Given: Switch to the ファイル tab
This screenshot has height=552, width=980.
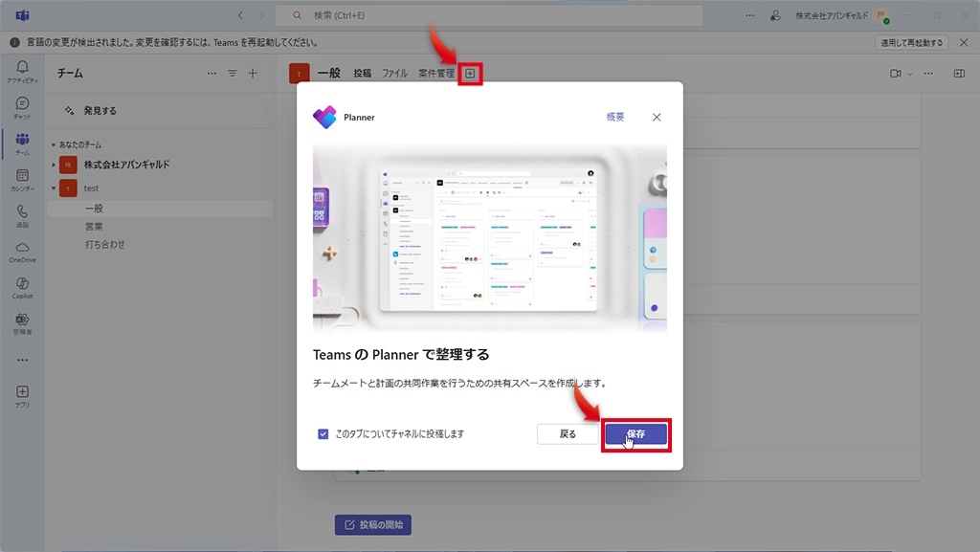Looking at the screenshot, I should (x=395, y=74).
